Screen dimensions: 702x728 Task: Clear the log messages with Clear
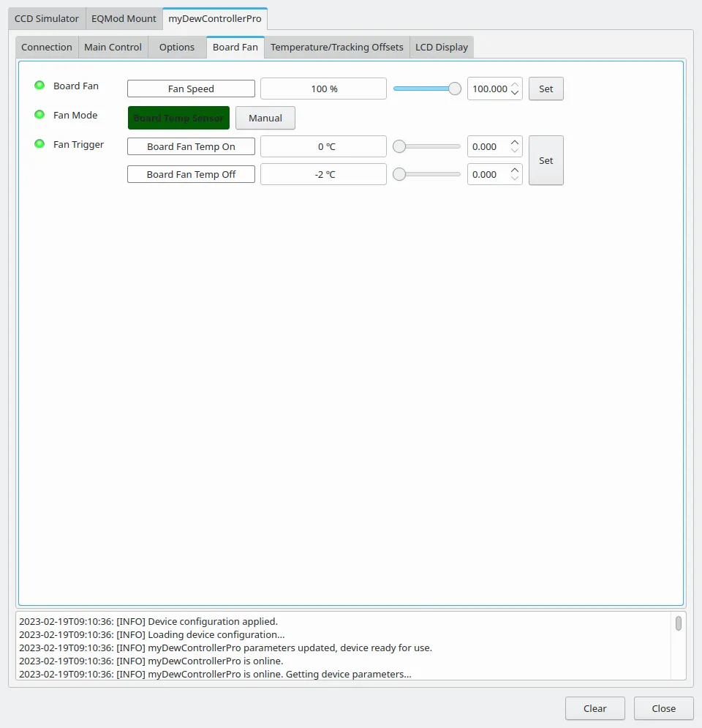pyautogui.click(x=595, y=708)
